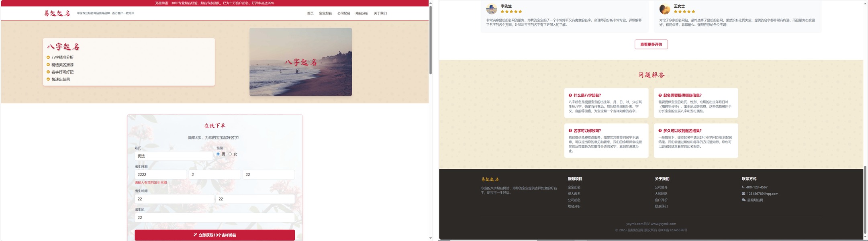
Task: Click the check icon beside 精选美名推荐
Action: tap(48, 65)
